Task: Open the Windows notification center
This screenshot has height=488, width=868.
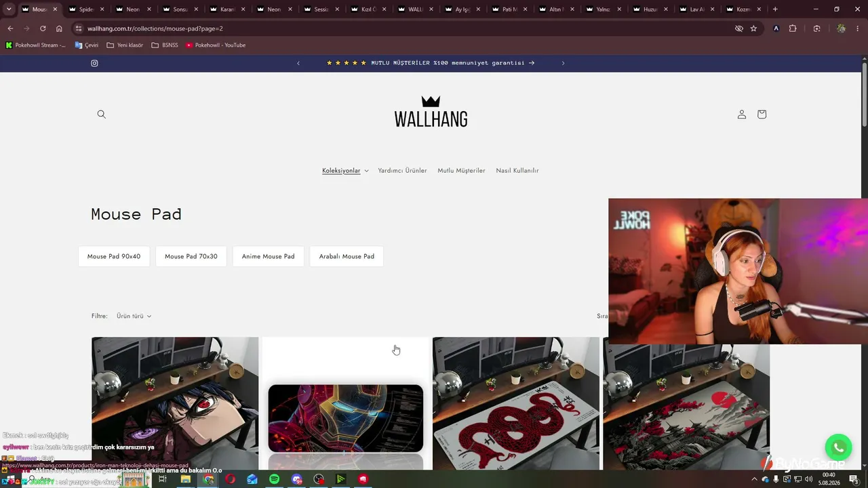Action: 854,479
